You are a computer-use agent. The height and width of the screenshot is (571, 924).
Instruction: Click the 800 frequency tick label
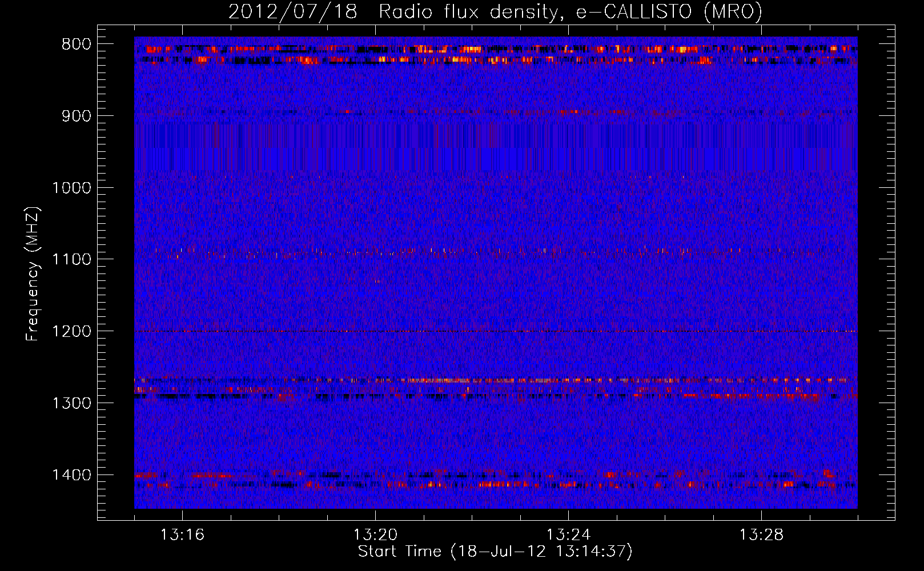point(77,45)
